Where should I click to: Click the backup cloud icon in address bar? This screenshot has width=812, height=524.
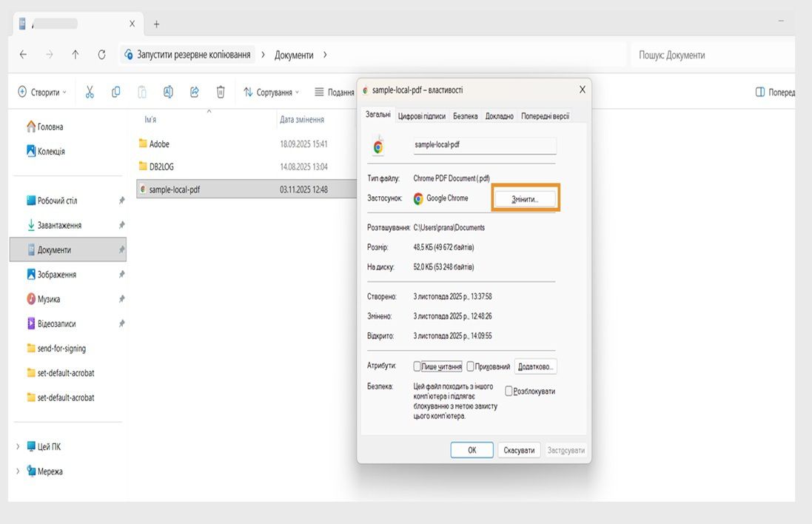pos(129,54)
